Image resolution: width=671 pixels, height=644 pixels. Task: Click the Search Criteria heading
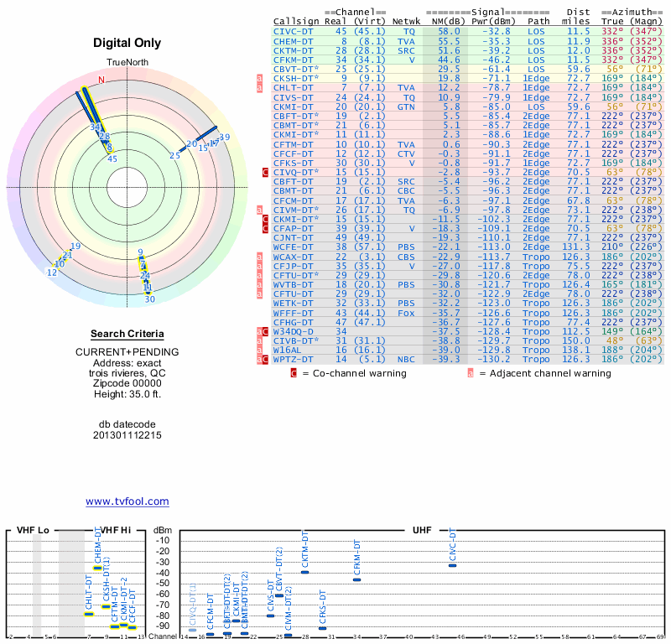tap(127, 334)
